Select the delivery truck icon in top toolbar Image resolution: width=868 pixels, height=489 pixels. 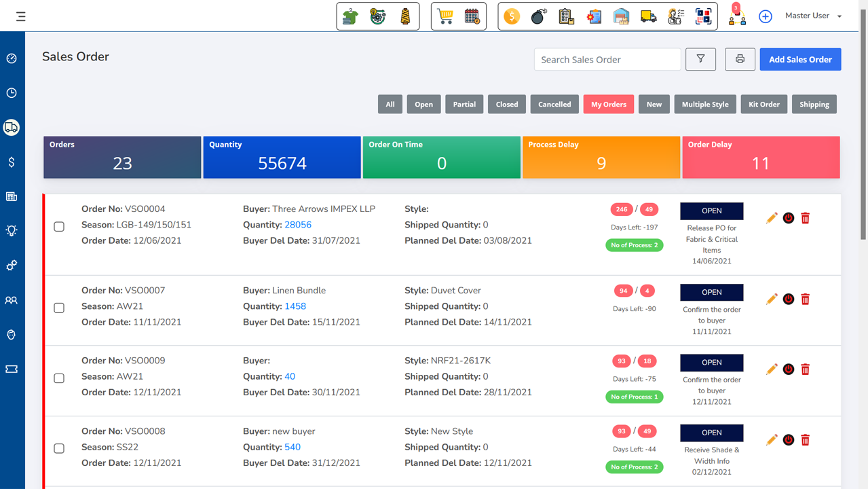pos(647,16)
